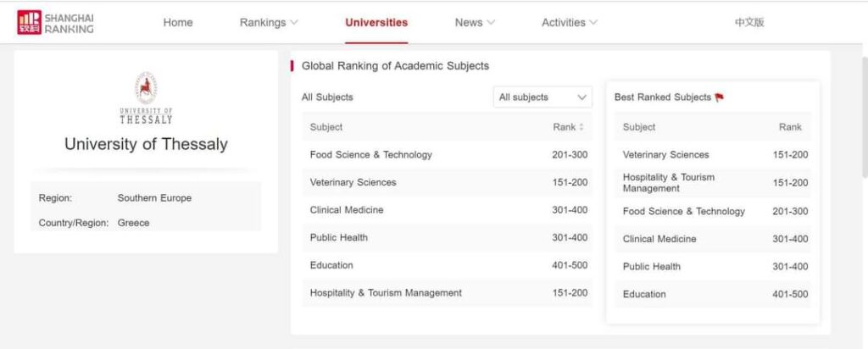Click the ShanghaiRanking logo icon
Viewport: 868px width, 349px height.
(29, 23)
